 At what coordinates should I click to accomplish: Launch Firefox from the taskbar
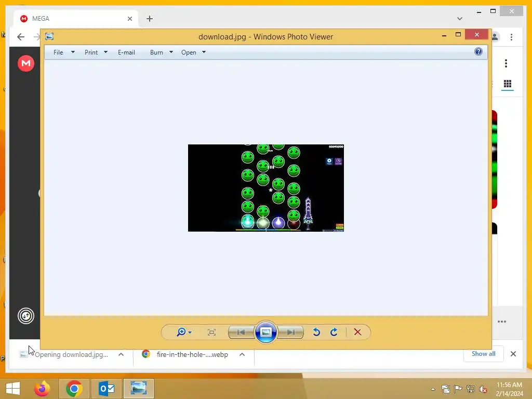[x=43, y=389]
